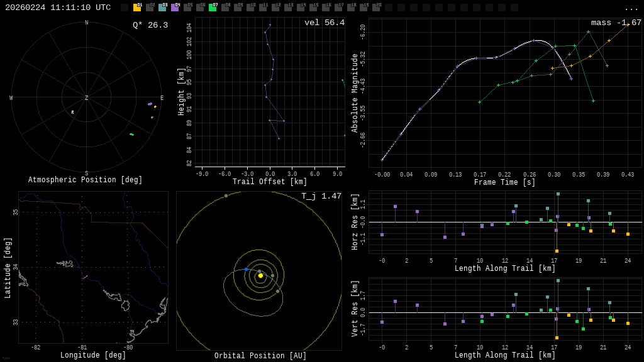Image resolution: width=644 pixels, height=362 pixels.
Task: Click the T_j 1.47 value
Action: (321, 196)
